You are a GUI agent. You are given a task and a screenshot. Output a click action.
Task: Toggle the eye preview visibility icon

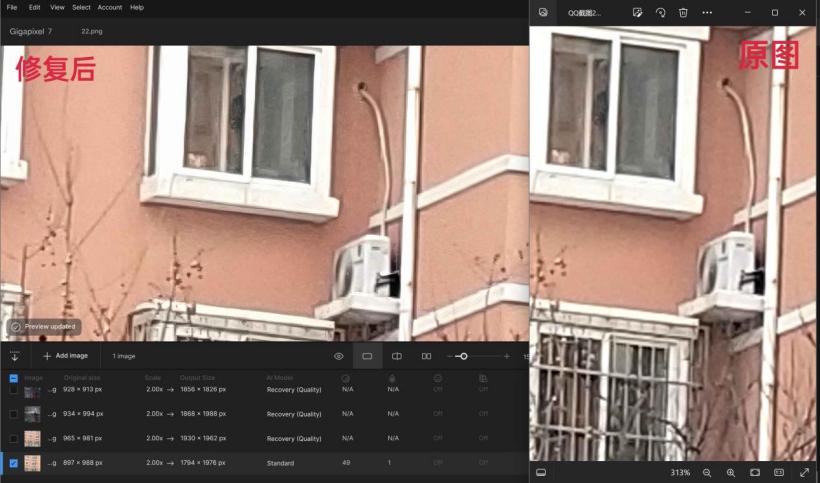339,356
